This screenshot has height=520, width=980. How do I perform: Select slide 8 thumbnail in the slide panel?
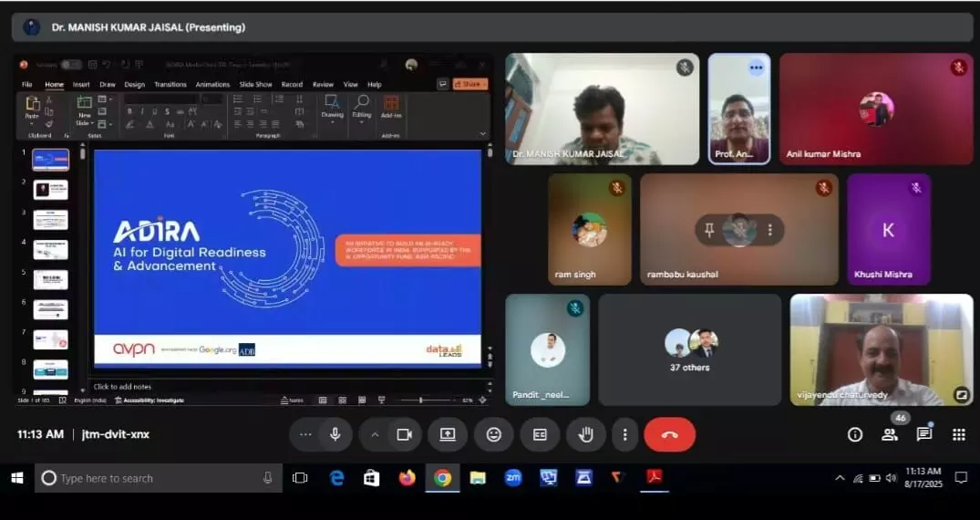[x=51, y=369]
